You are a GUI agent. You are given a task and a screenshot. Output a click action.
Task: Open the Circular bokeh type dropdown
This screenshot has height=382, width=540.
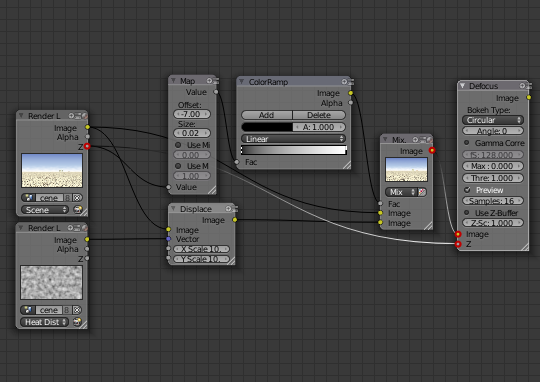point(493,120)
